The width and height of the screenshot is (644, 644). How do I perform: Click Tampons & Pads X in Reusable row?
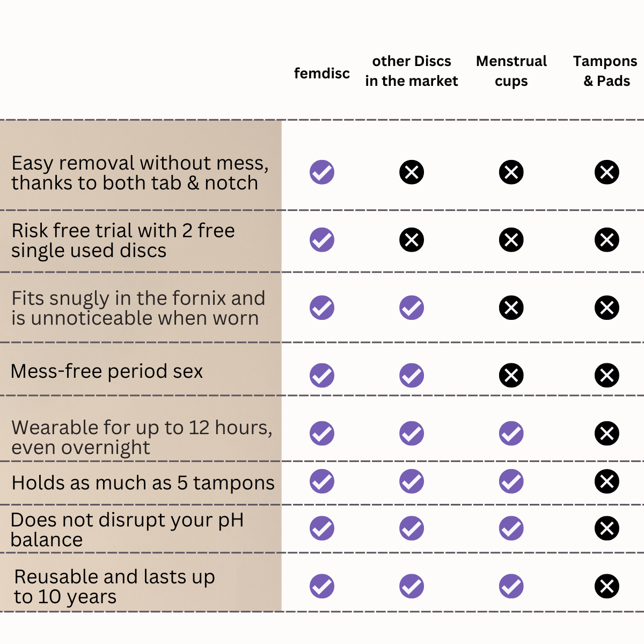point(607,586)
